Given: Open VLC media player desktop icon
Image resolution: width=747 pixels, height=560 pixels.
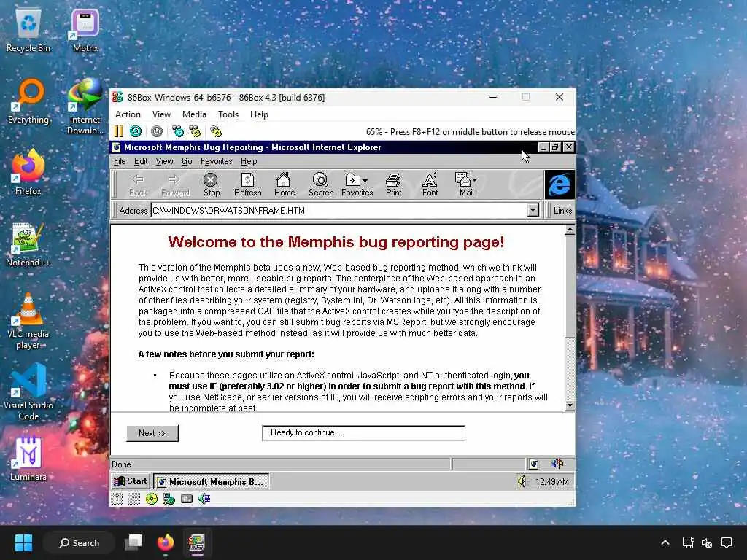Looking at the screenshot, I should pyautogui.click(x=28, y=320).
